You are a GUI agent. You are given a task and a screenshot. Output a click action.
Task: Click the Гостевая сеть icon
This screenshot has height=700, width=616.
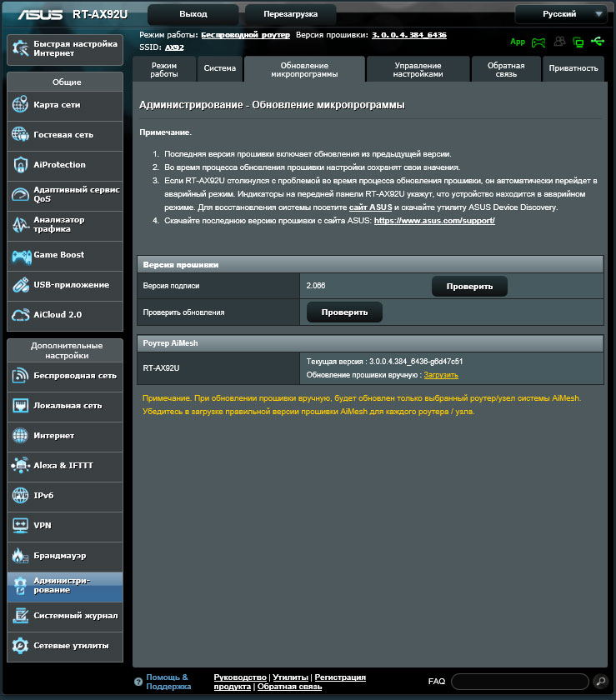click(21, 135)
